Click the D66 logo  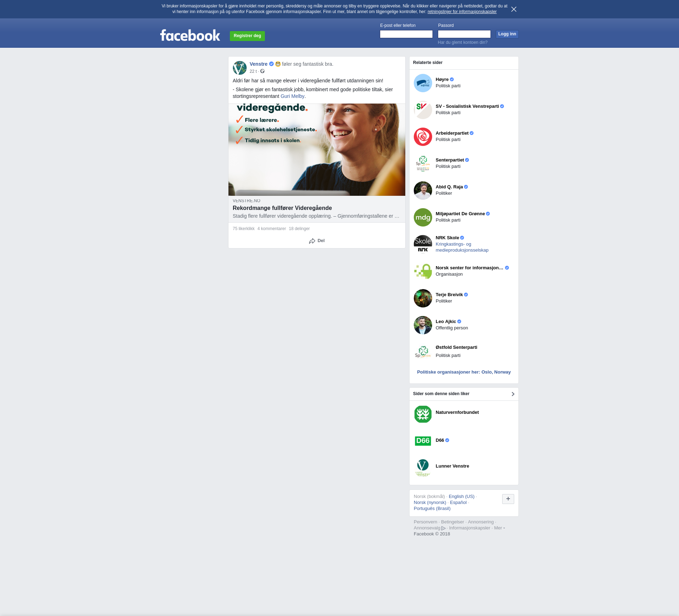[423, 441]
